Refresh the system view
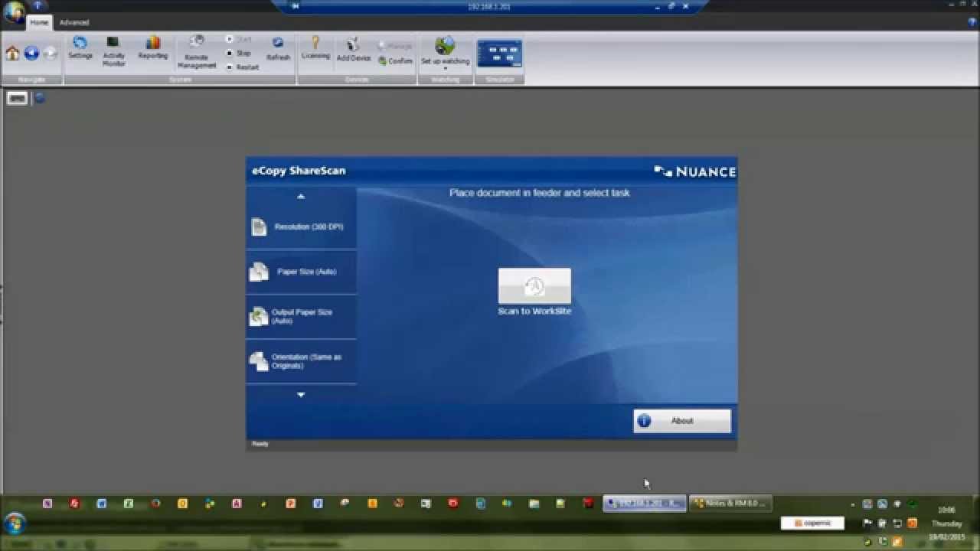 click(278, 48)
